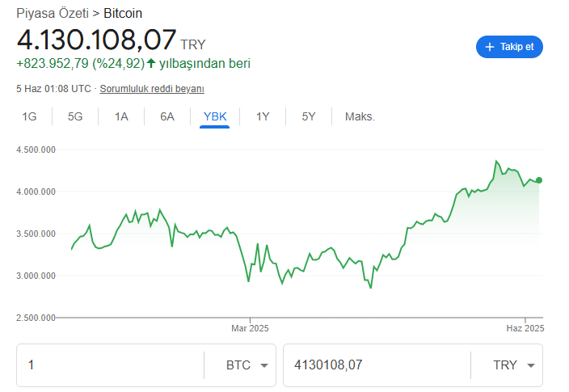View the 5Y chart range
This screenshot has height=392, width=569.
pos(309,116)
